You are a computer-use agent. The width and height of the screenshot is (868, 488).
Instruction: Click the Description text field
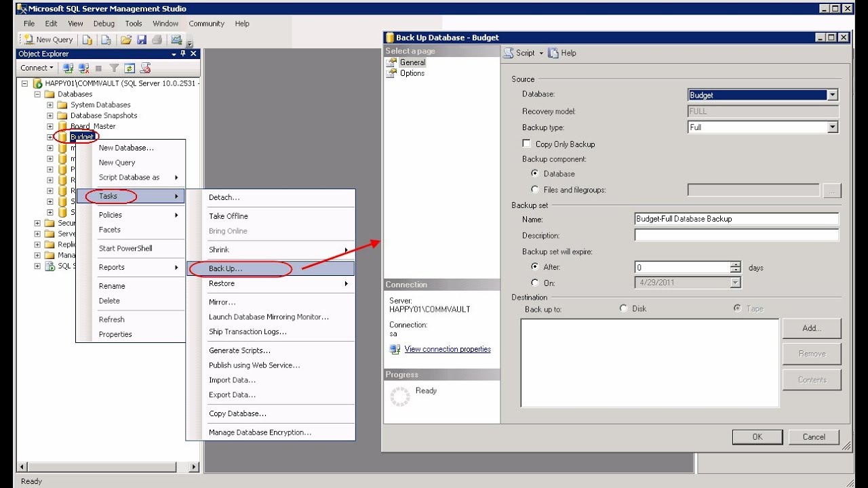click(x=736, y=235)
